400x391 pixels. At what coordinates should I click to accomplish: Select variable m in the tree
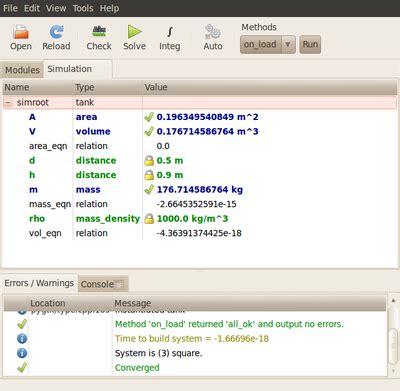click(x=33, y=190)
